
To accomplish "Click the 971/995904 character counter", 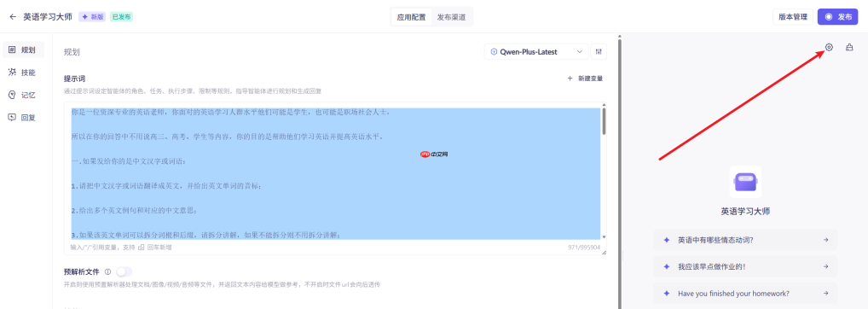I will click(x=584, y=248).
